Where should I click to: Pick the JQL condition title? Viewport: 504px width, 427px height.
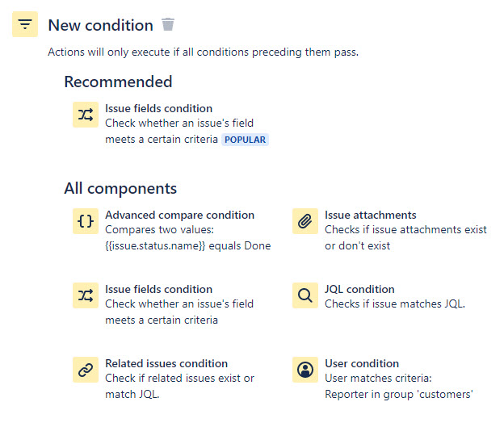coord(359,289)
